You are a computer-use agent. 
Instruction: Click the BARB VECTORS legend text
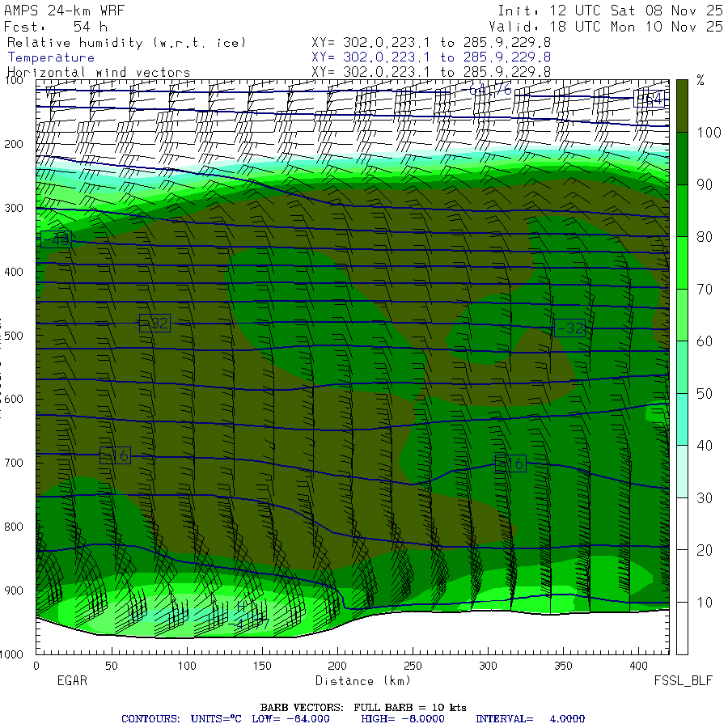click(x=363, y=707)
